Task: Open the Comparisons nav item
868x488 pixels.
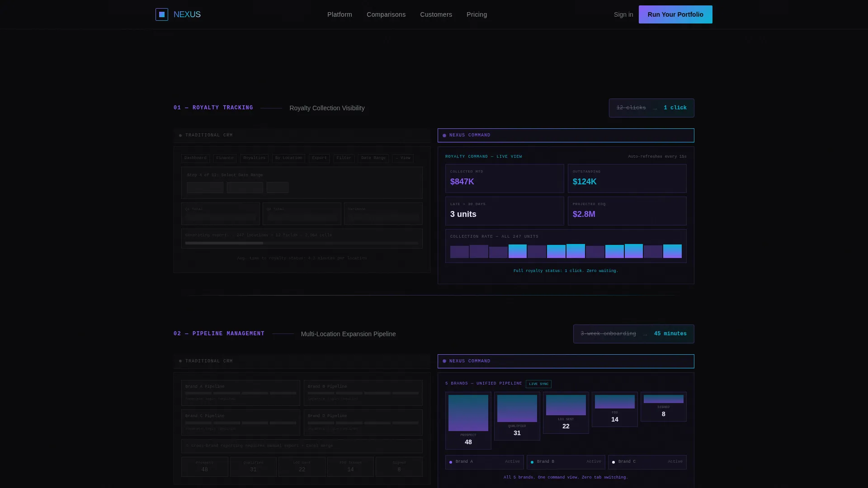Action: pos(386,14)
